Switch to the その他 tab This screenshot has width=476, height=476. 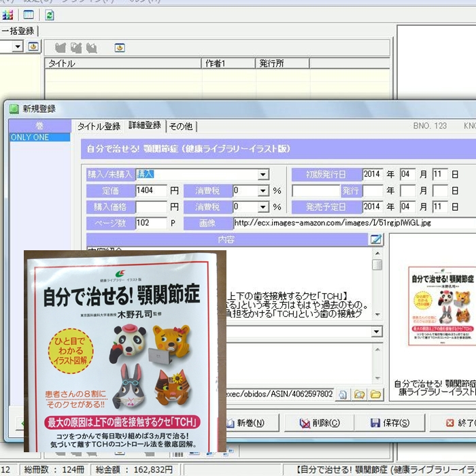tap(181, 126)
